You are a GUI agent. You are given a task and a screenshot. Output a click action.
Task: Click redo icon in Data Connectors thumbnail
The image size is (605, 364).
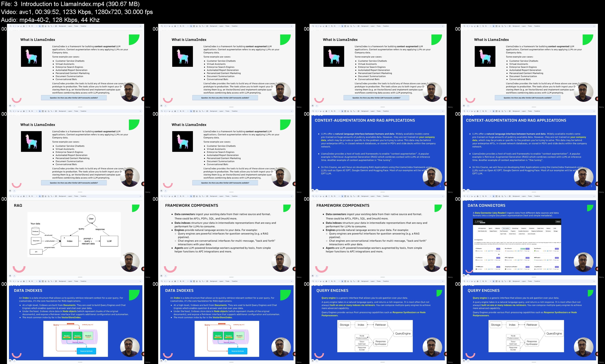pyautogui.click(x=475, y=197)
